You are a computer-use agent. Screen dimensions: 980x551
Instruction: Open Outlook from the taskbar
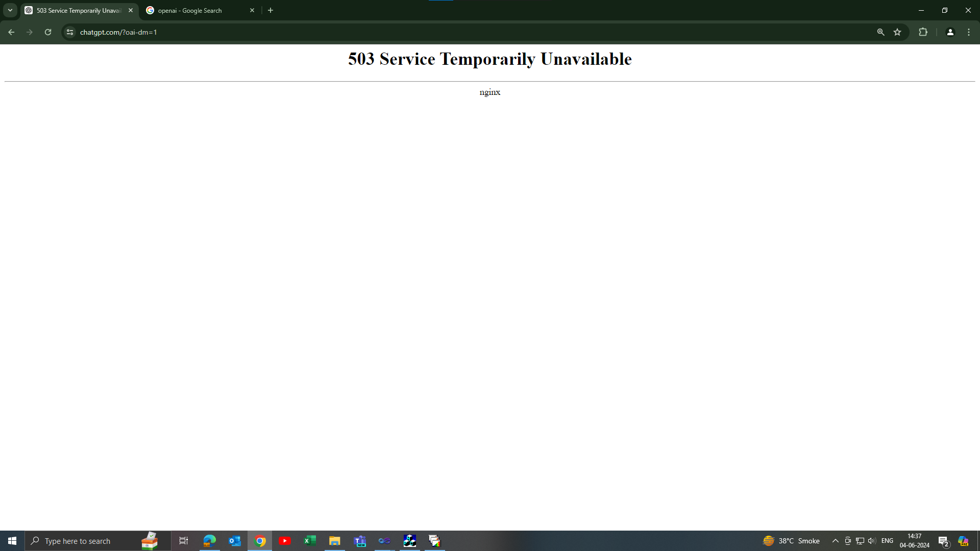[x=235, y=541]
